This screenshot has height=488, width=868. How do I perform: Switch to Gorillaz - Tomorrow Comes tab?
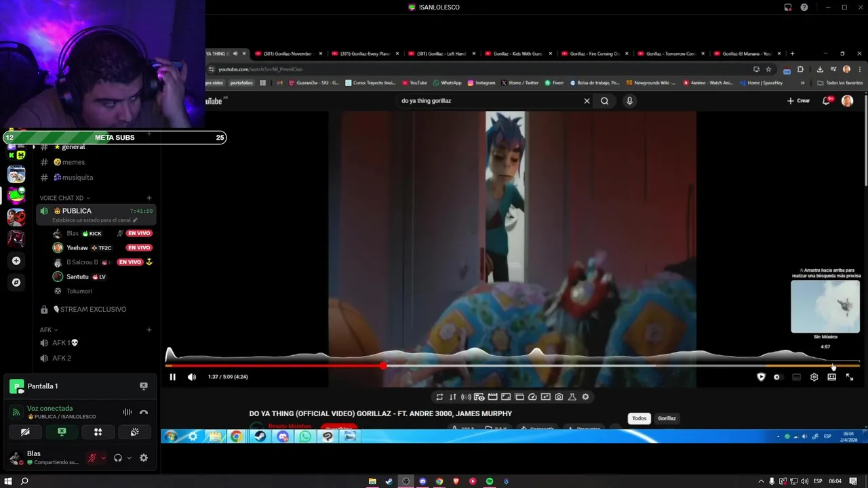click(x=672, y=54)
